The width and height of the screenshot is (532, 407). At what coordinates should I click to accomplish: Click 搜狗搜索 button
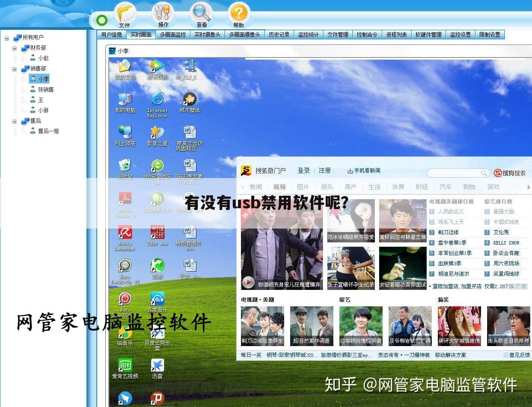click(510, 173)
